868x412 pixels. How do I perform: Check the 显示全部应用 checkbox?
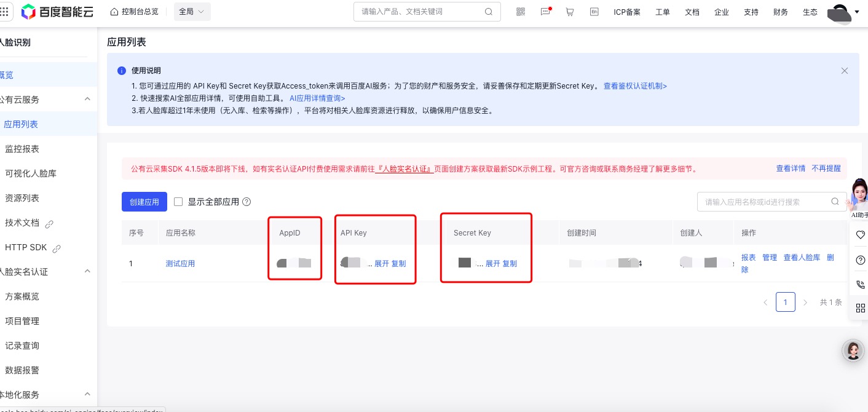click(x=178, y=202)
